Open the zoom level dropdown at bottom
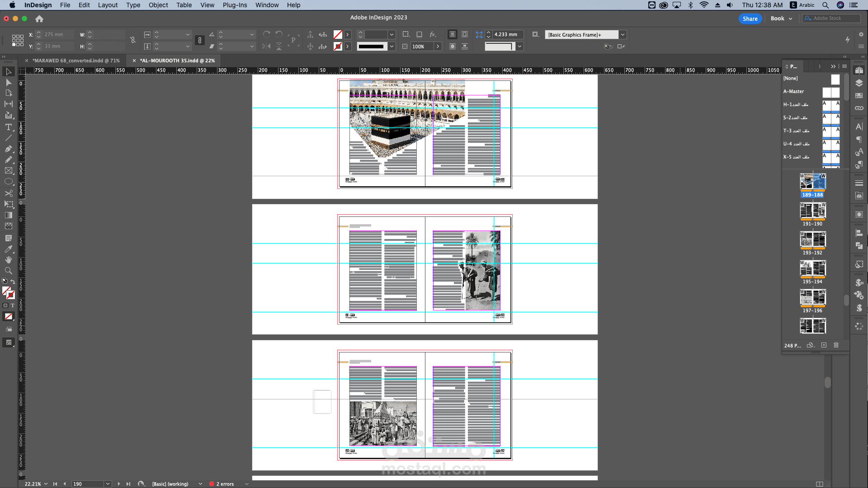This screenshot has height=488, width=868. tap(46, 484)
